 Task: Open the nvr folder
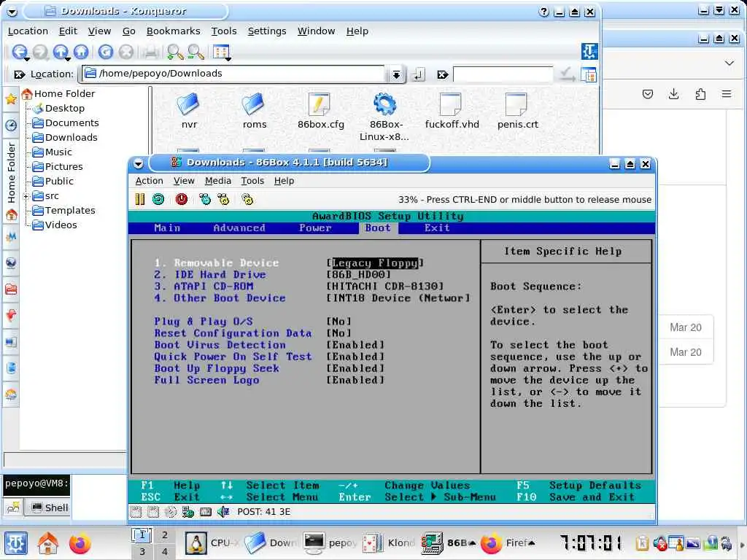tap(189, 111)
